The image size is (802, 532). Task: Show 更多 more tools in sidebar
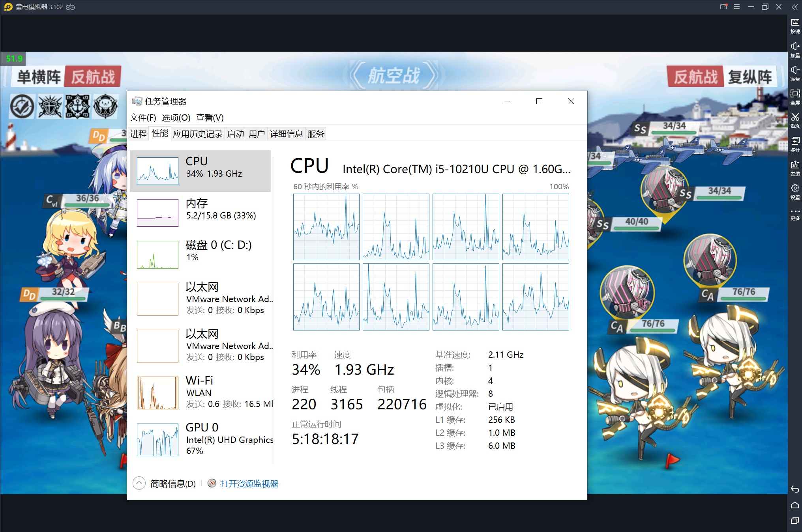[x=795, y=215]
